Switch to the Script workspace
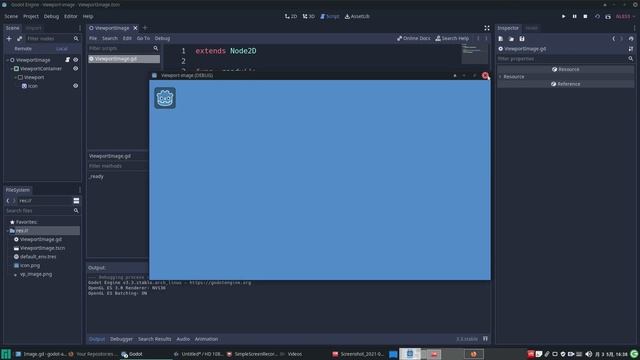The height and width of the screenshot is (360, 640). tap(329, 16)
